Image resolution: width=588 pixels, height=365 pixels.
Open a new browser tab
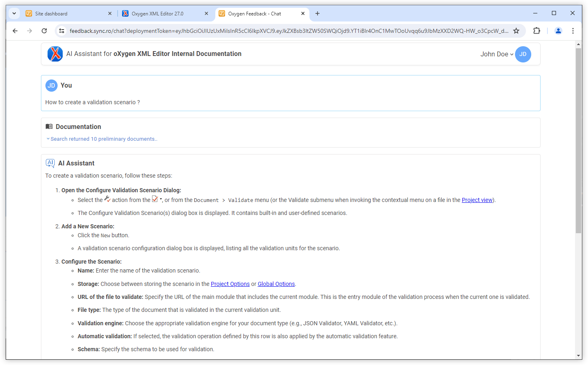click(318, 13)
